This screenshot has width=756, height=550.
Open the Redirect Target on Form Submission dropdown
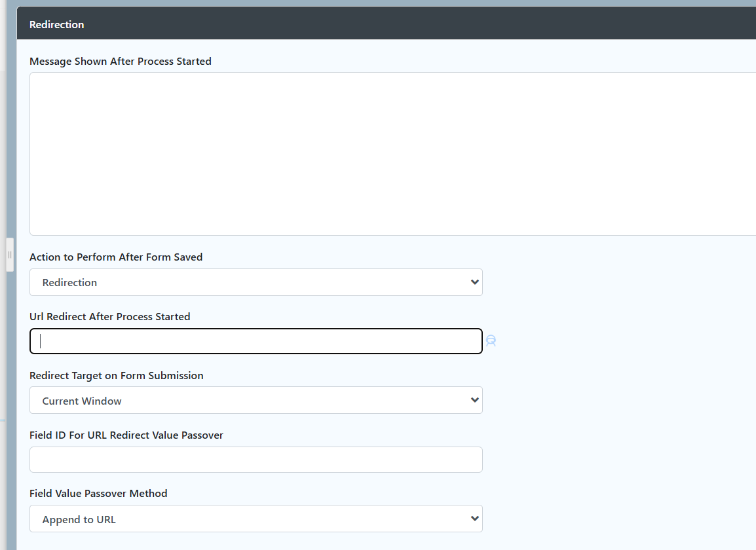tap(255, 400)
